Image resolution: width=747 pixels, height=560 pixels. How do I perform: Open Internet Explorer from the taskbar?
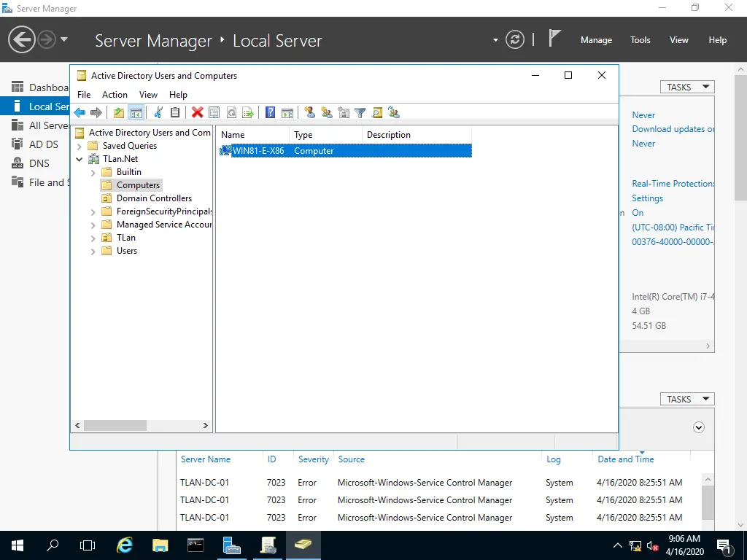[125, 545]
